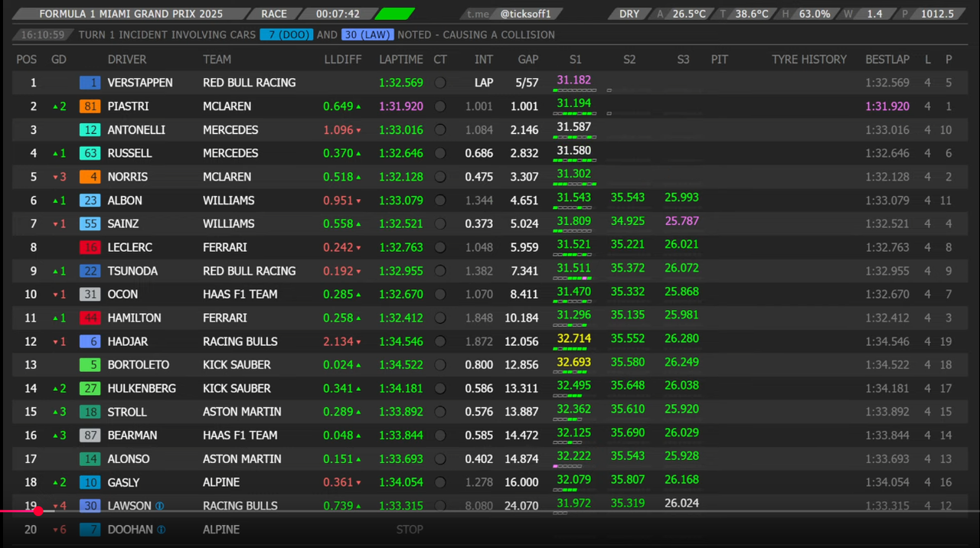Click the t.me link label
The height and width of the screenshot is (548, 980).
point(479,14)
